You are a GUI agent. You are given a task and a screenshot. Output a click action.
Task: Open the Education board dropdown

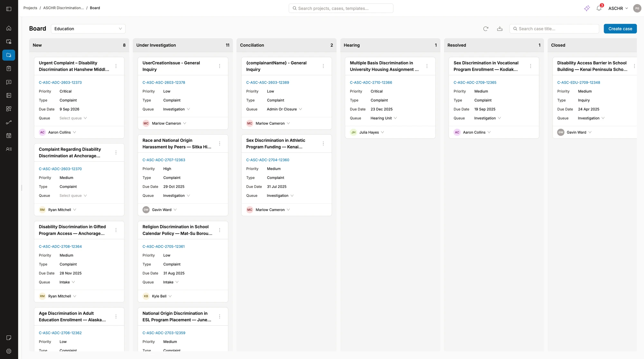(x=88, y=29)
